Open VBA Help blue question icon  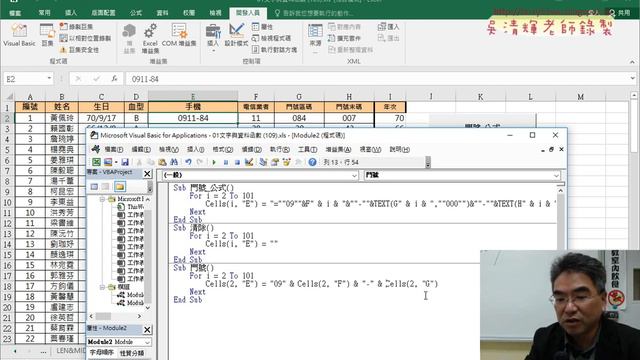(x=312, y=162)
